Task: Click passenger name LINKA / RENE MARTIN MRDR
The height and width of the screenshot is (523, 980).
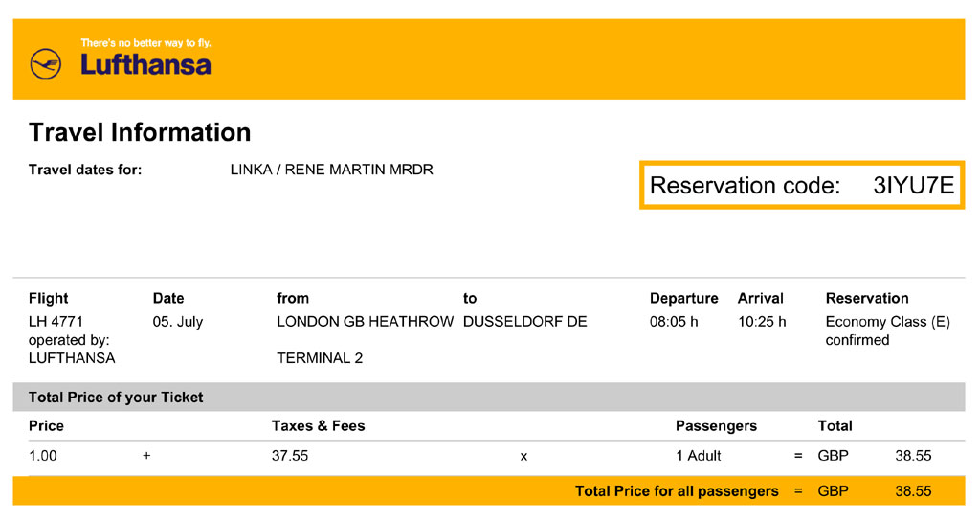Action: coord(332,170)
